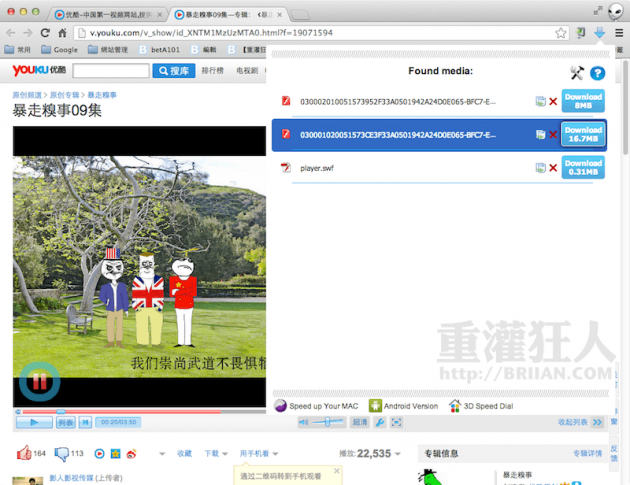Copy link for the 16.7MB media row
Viewport: 630px width, 485px height.
point(540,135)
